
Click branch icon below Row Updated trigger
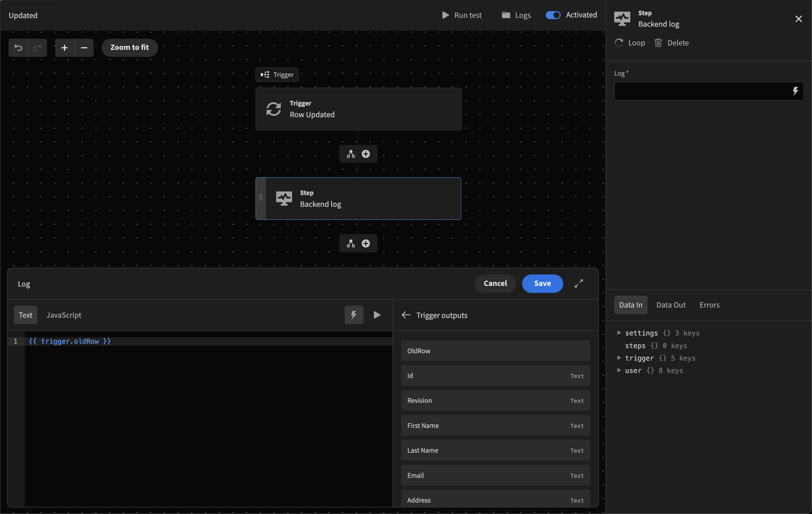pyautogui.click(x=351, y=154)
